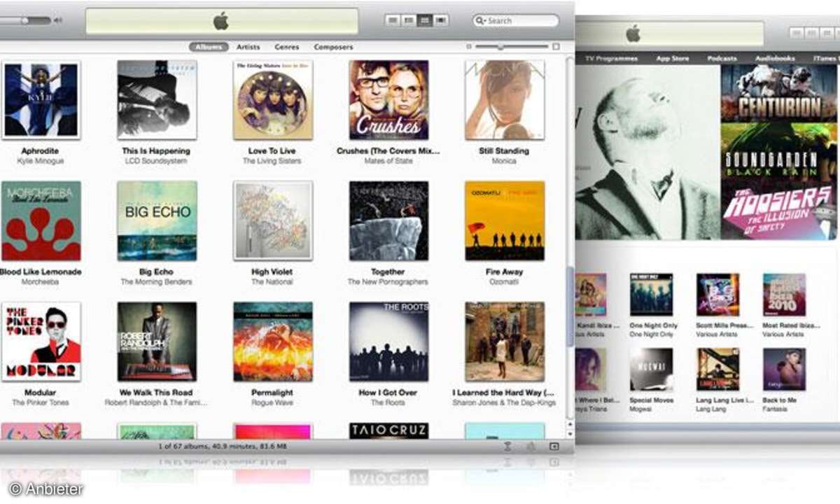Click the artist name The Living Sisters
Screen dimensions: 840x504
(x=272, y=161)
